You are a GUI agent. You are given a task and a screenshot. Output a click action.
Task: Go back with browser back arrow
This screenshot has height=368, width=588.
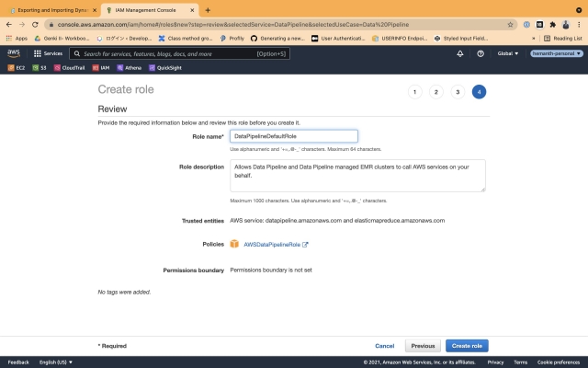coord(9,25)
